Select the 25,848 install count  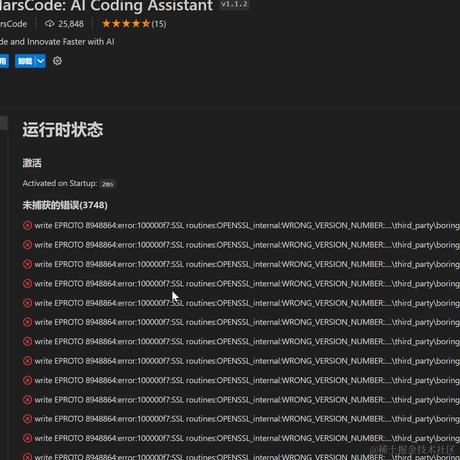click(x=71, y=24)
